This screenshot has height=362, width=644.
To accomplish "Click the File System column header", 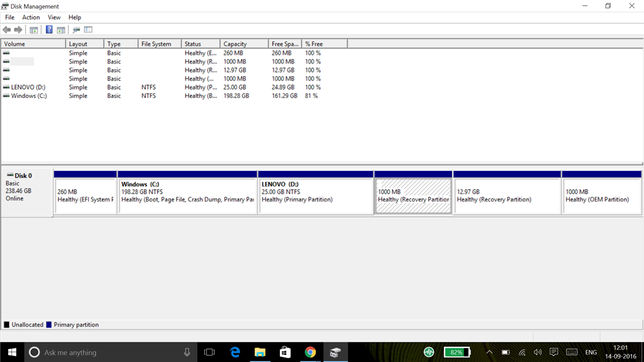I will (159, 44).
